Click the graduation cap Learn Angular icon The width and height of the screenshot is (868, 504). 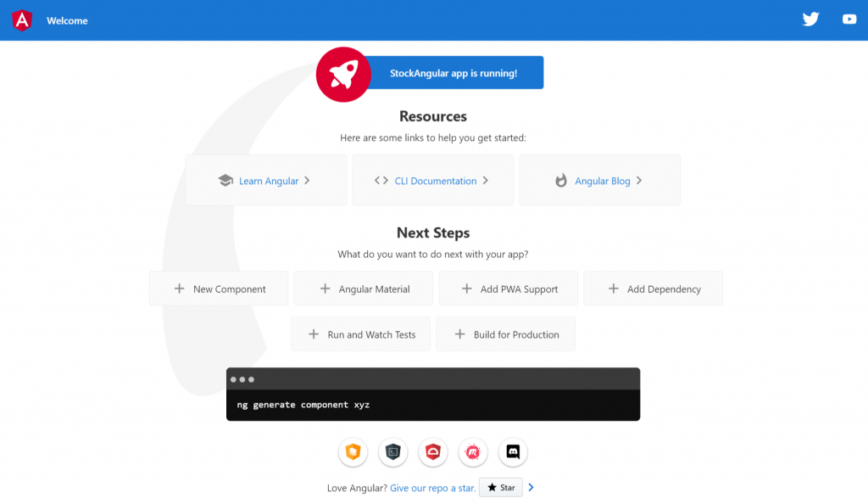point(225,181)
